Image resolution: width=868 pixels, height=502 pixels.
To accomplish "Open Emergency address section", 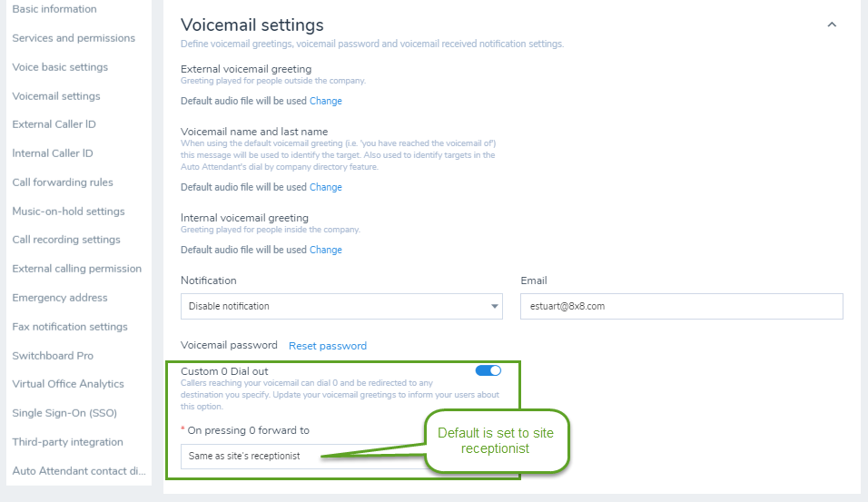I will [x=60, y=297].
